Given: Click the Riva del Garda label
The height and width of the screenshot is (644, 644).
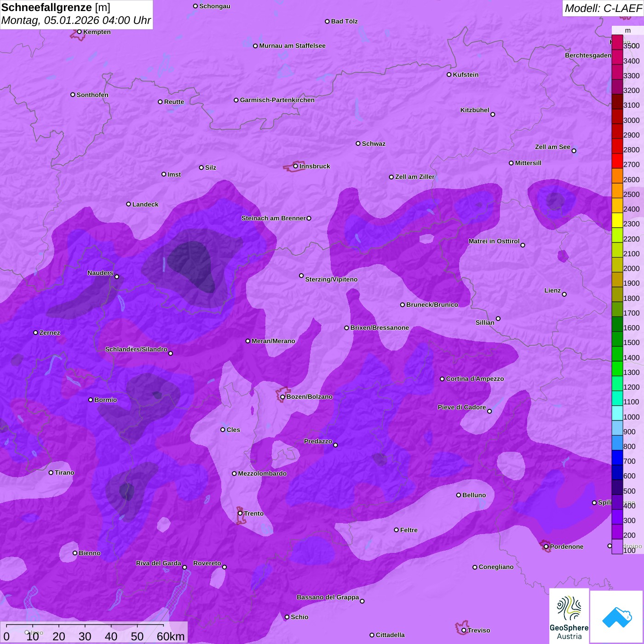Looking at the screenshot, I should click(159, 563).
